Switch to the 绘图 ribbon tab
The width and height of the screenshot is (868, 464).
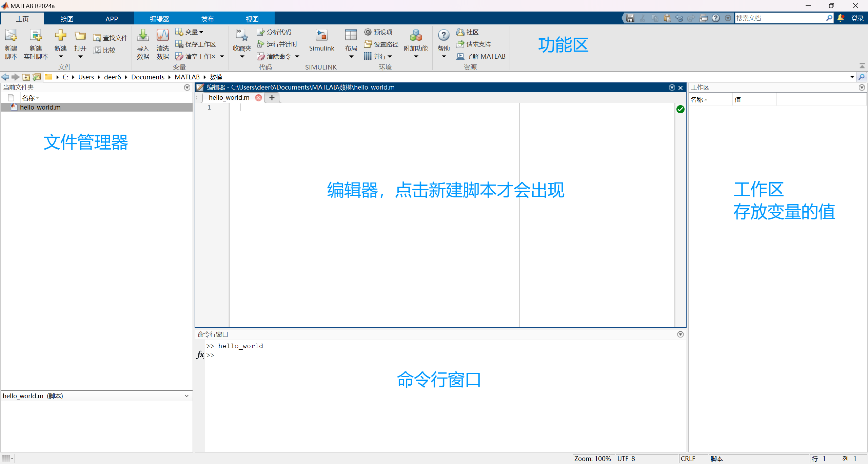66,19
